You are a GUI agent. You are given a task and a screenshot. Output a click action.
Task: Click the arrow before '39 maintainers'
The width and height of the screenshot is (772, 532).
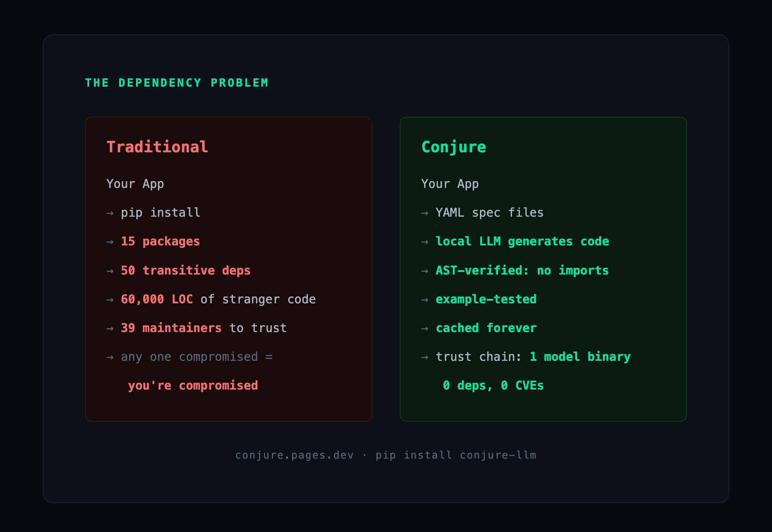(x=110, y=328)
